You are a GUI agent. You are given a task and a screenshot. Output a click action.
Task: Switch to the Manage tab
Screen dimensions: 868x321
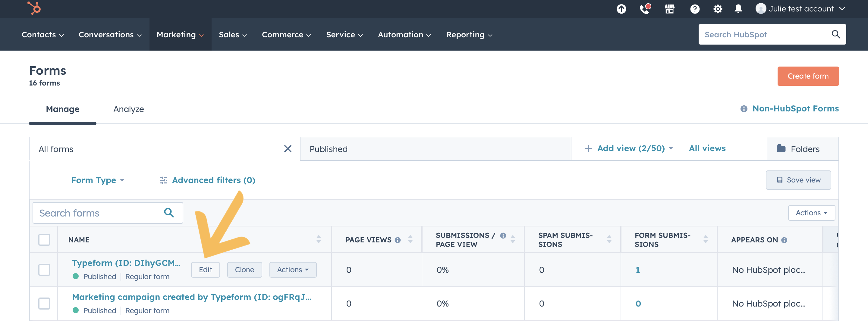point(63,109)
